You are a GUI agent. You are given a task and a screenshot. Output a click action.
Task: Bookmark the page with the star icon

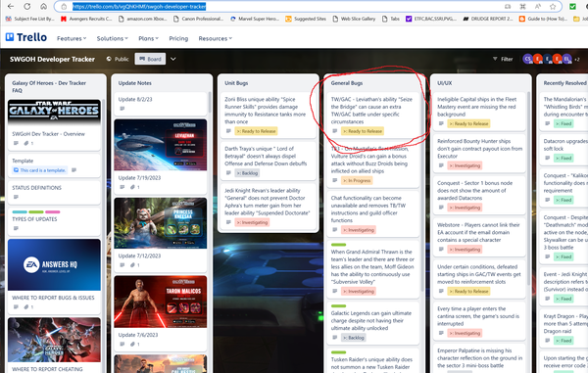click(553, 7)
